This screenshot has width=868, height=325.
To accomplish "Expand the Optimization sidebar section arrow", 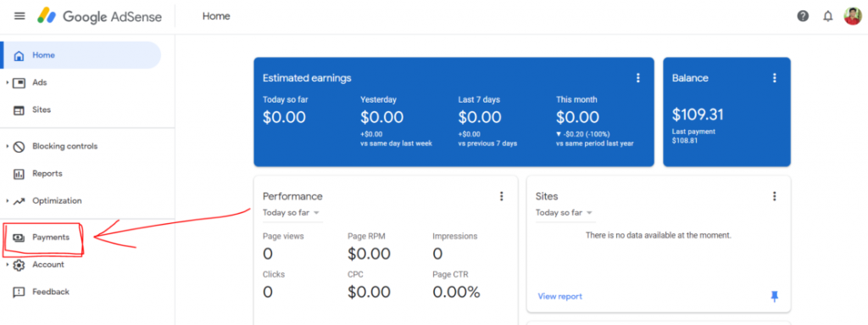I will tap(7, 201).
